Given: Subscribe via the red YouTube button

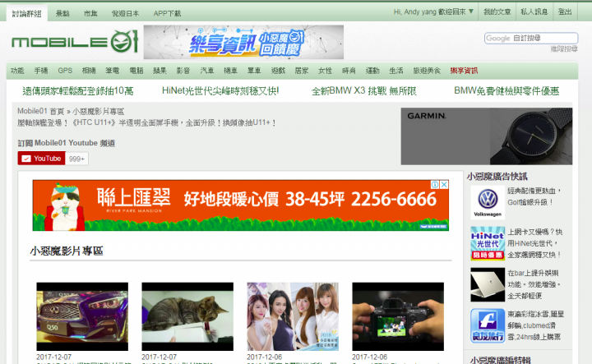Looking at the screenshot, I should (42, 159).
